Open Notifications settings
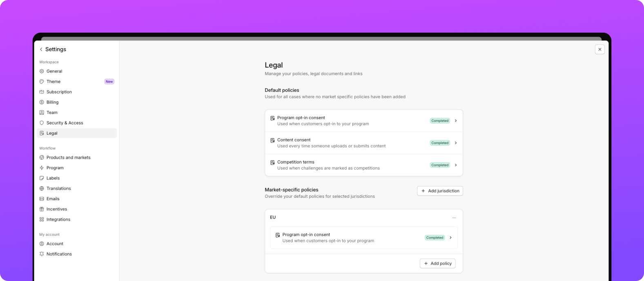Viewport: 644px width, 281px height. 77,254
